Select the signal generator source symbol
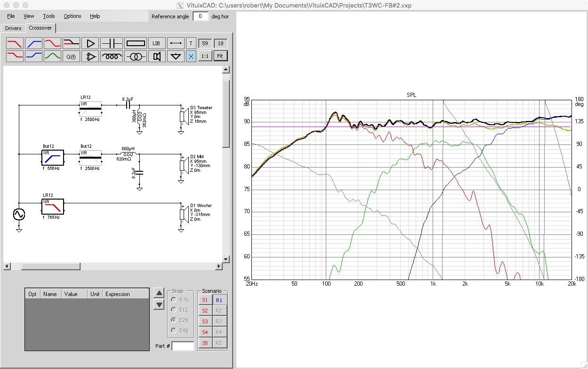 (x=19, y=215)
